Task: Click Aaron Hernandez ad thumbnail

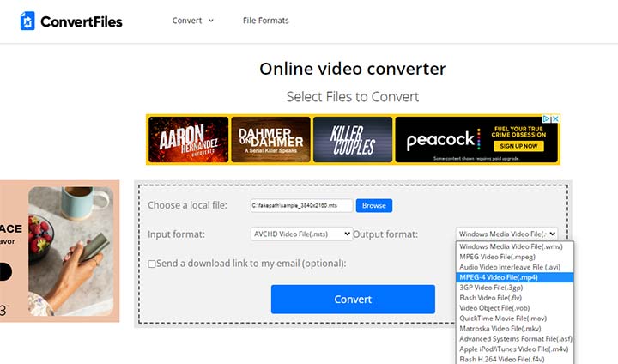Action: click(x=188, y=139)
